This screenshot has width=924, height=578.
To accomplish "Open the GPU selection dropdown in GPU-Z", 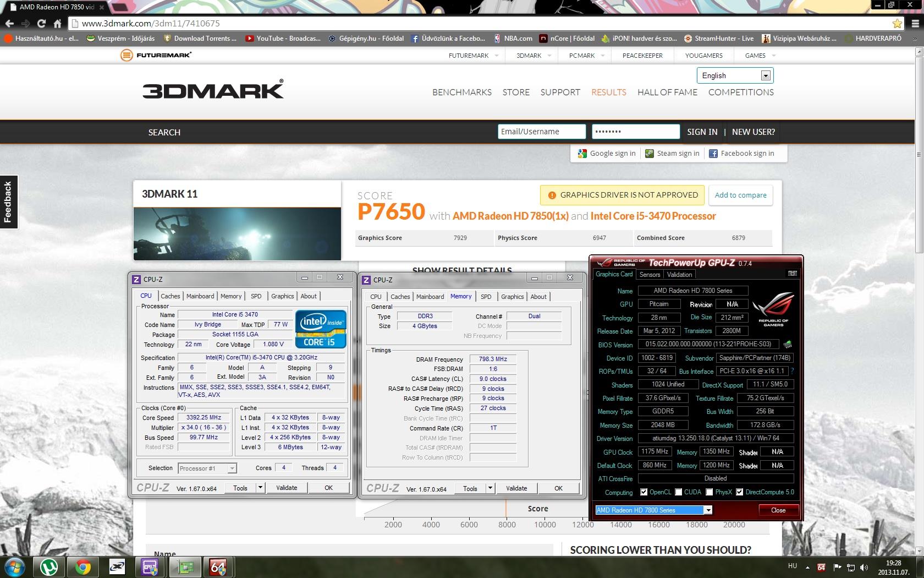I will (708, 510).
